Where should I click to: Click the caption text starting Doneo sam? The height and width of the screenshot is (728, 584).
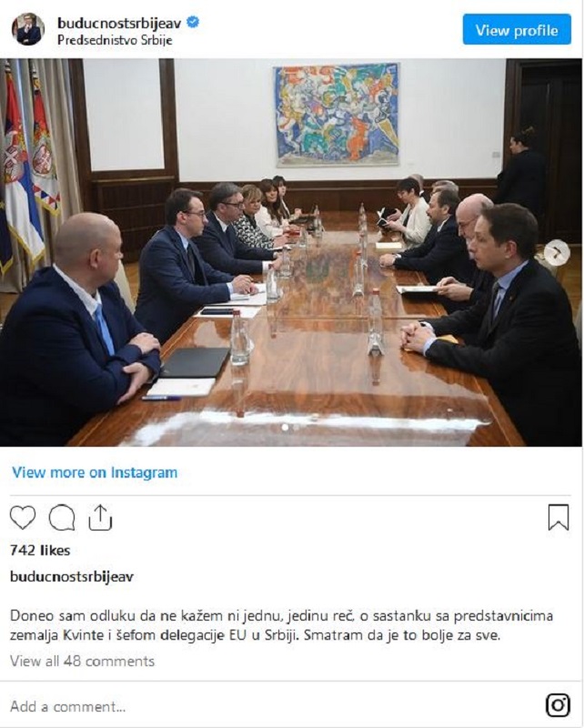click(281, 625)
